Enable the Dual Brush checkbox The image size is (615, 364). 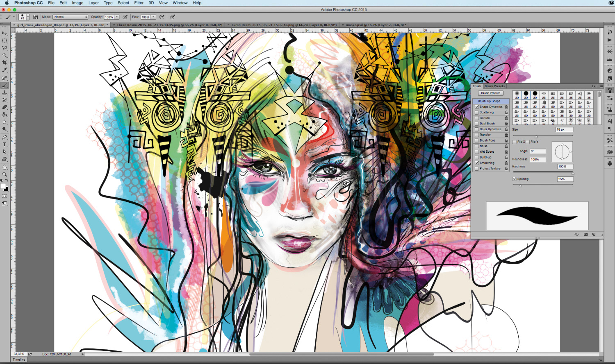pyautogui.click(x=477, y=124)
